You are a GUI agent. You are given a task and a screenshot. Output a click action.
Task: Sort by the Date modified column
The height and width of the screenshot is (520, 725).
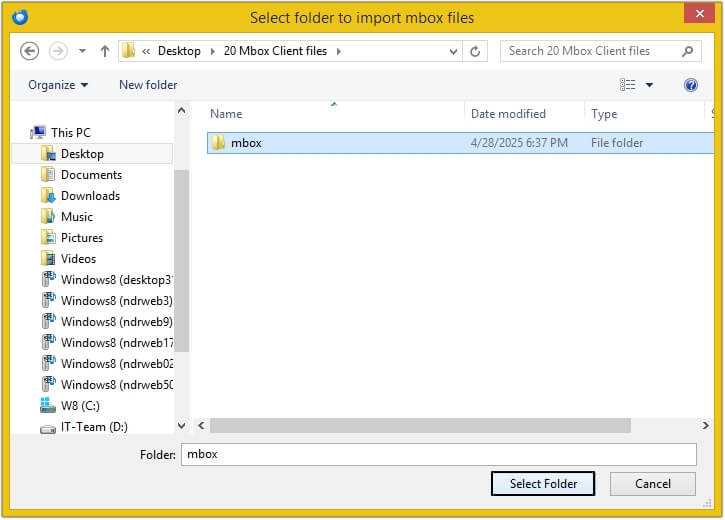(508, 114)
